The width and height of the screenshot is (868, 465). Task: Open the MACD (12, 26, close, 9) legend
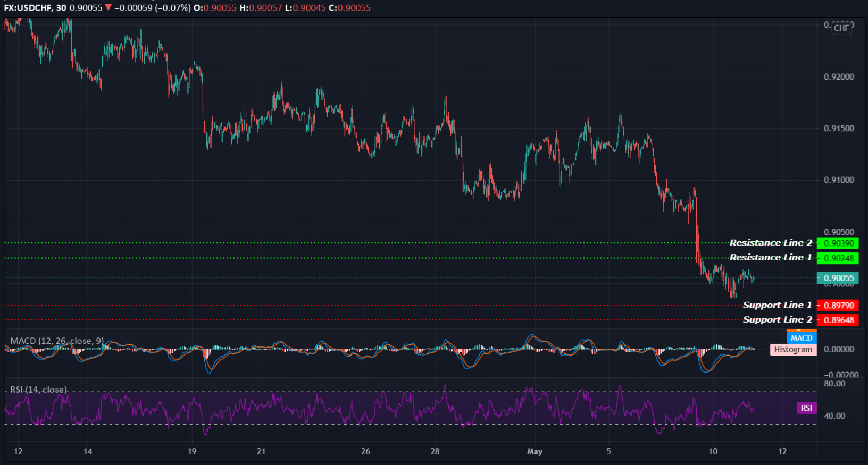[57, 341]
